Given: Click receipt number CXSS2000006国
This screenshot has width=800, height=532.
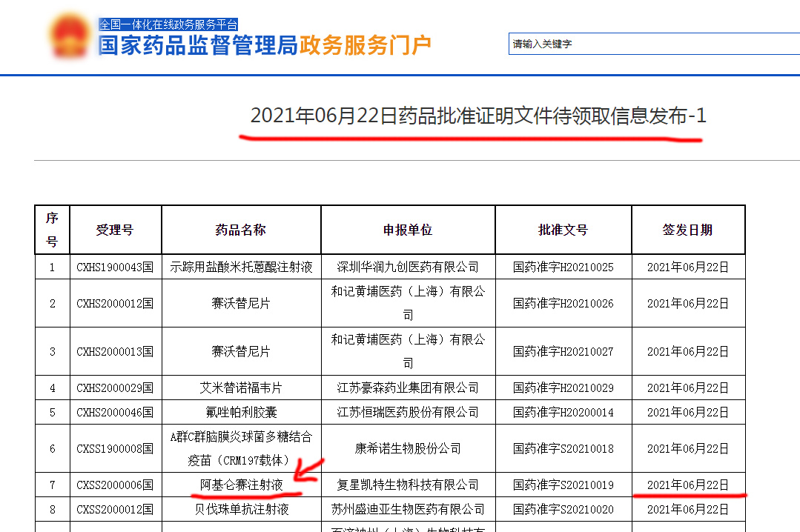Looking at the screenshot, I should click(x=115, y=485).
